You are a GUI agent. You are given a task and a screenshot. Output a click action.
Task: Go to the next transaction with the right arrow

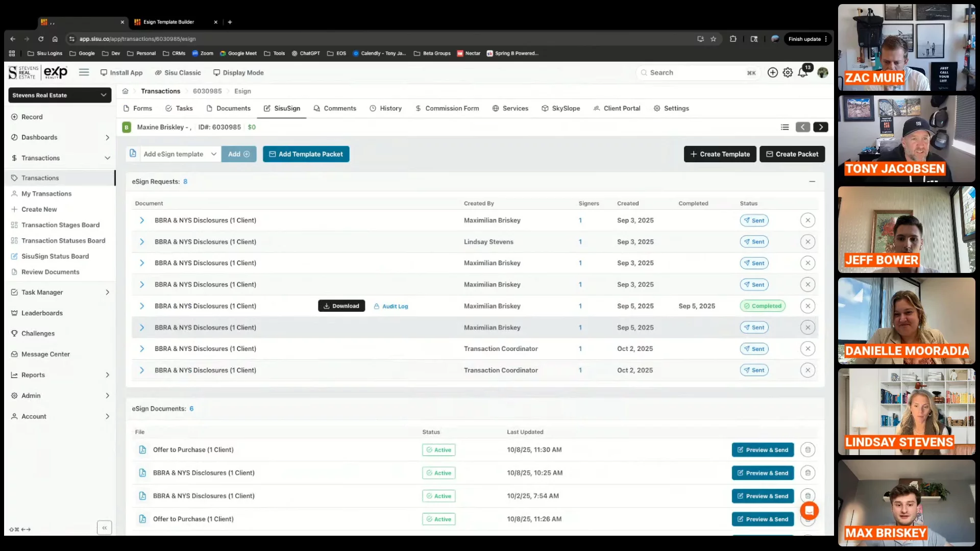(820, 127)
